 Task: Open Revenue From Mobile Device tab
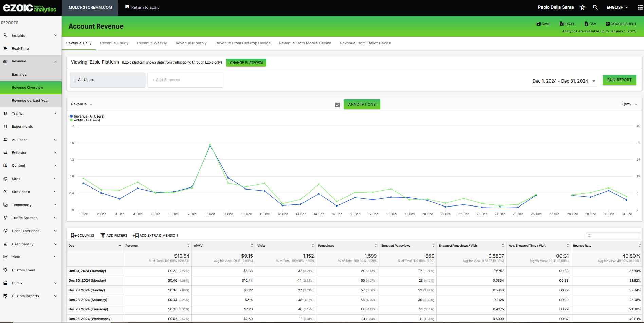point(305,43)
